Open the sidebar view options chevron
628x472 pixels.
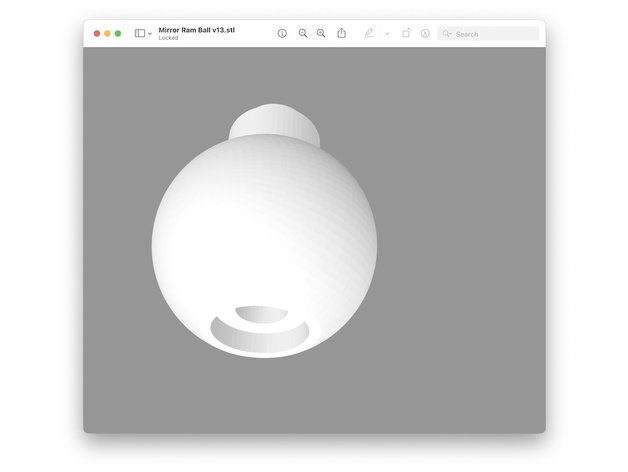pos(150,34)
